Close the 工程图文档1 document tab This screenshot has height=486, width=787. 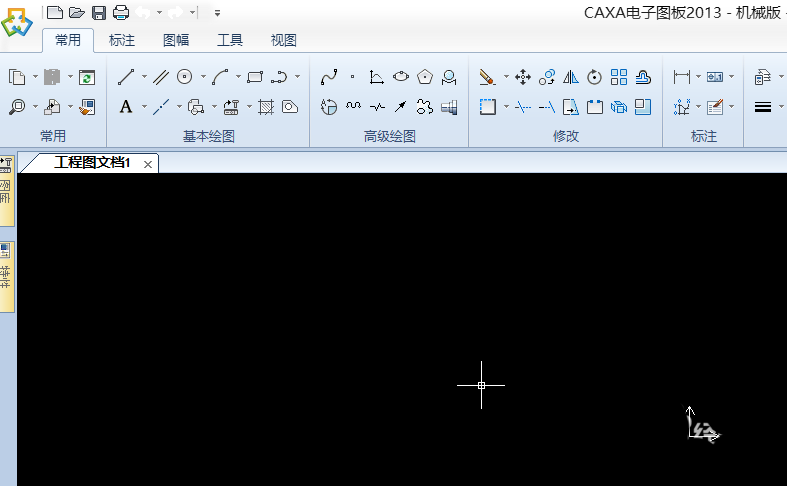click(148, 164)
